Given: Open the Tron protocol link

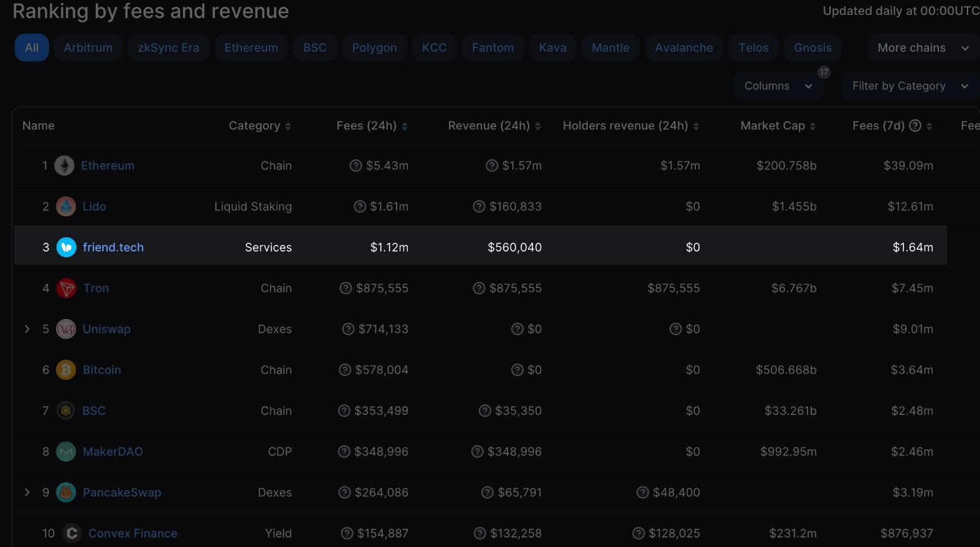Looking at the screenshot, I should point(96,288).
